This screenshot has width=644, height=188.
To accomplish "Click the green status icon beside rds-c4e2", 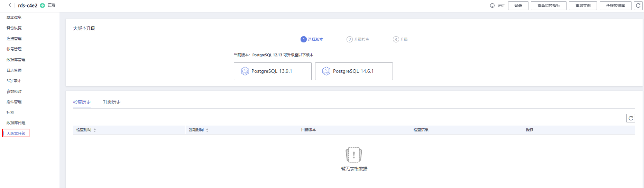I will point(42,6).
